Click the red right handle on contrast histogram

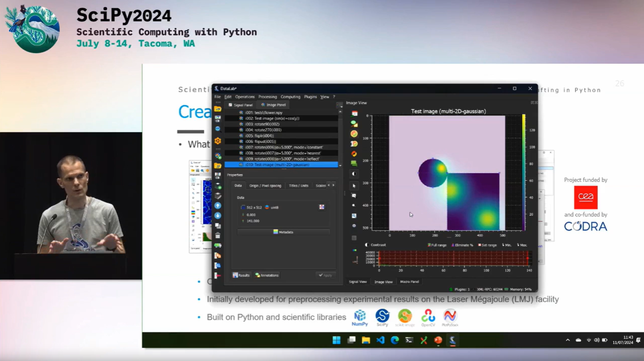pyautogui.click(x=527, y=258)
